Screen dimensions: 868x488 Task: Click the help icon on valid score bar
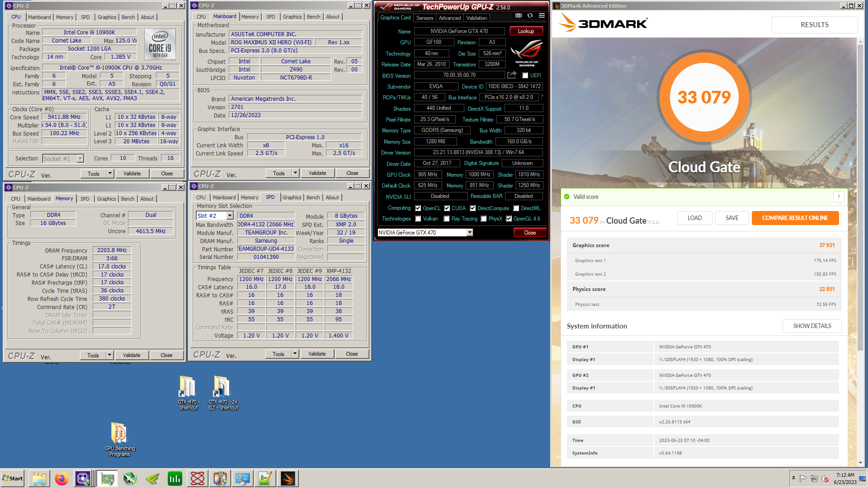click(x=839, y=197)
